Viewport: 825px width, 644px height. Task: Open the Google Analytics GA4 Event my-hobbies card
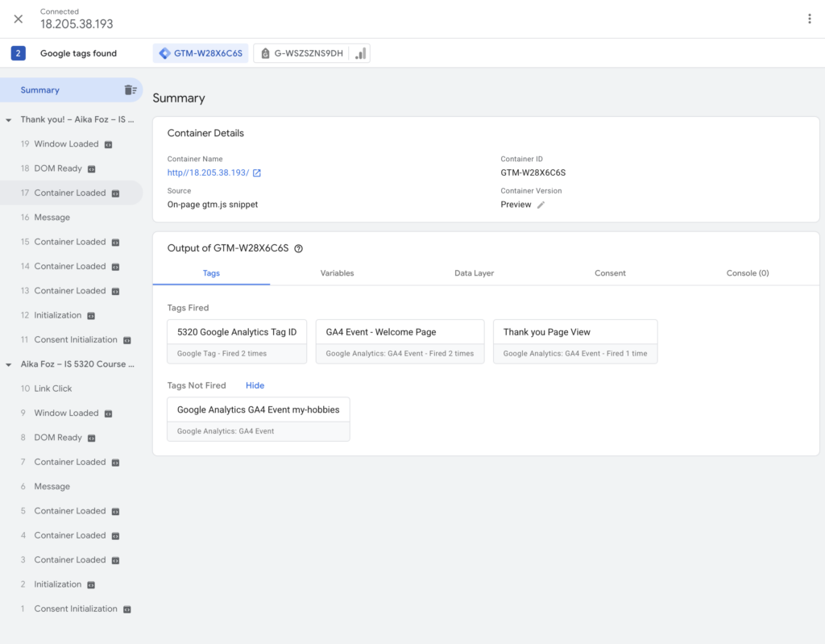point(258,419)
